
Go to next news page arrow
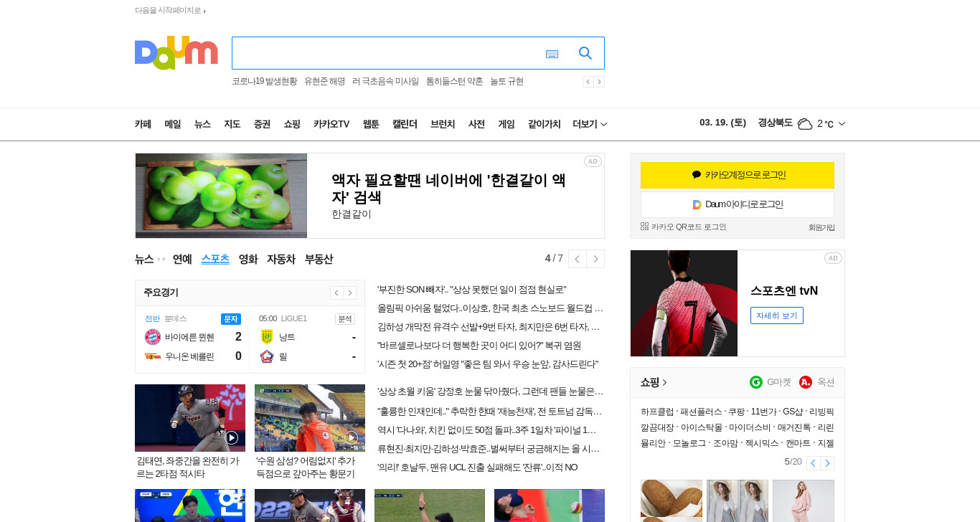click(x=595, y=259)
